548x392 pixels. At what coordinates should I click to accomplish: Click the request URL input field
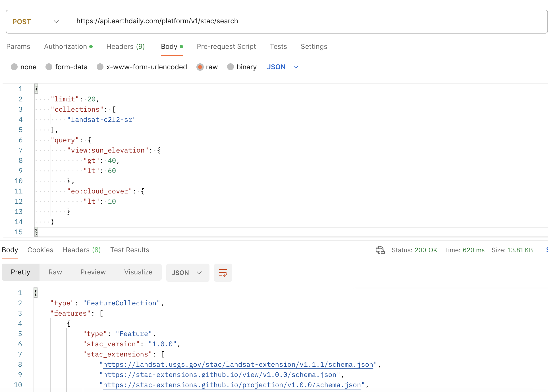(x=308, y=21)
